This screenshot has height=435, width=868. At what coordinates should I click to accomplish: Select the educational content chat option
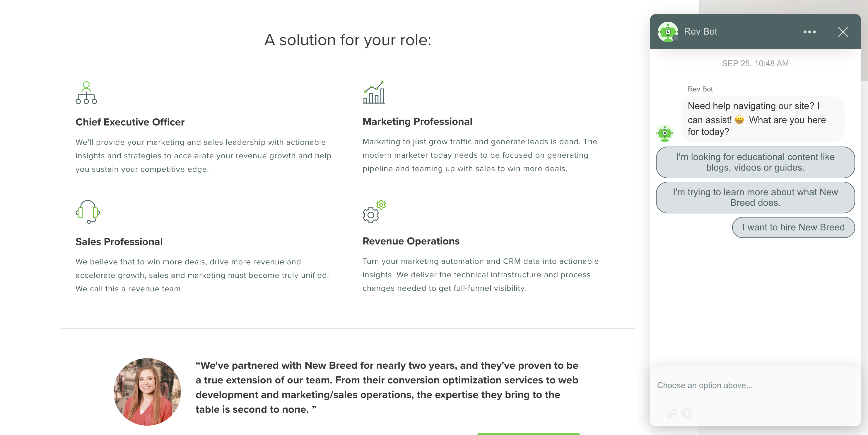pyautogui.click(x=755, y=162)
